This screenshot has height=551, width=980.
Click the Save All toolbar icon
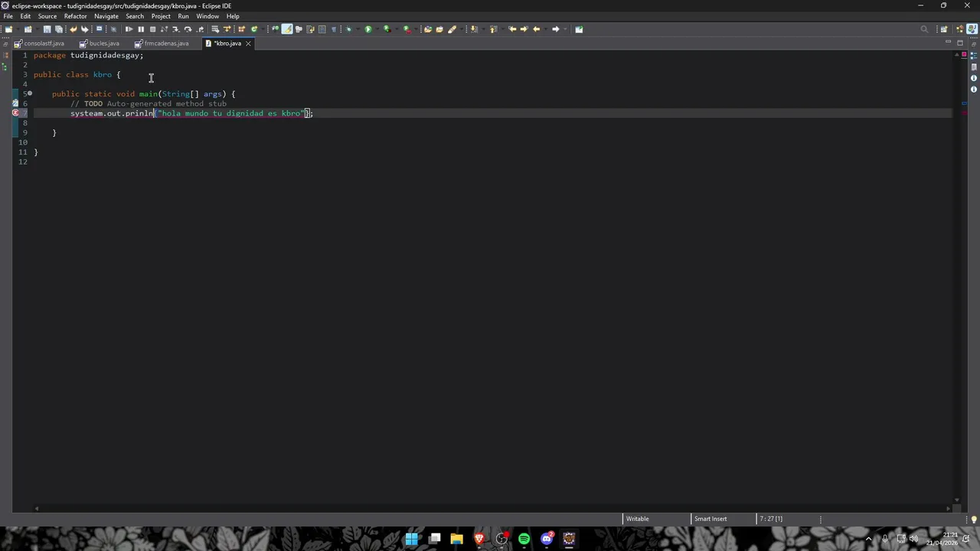pos(59,29)
